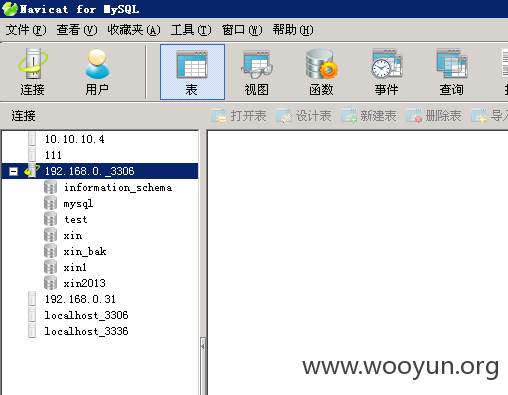Select the 表 (Table) toolbar icon
The height and width of the screenshot is (395, 508).
coord(192,72)
